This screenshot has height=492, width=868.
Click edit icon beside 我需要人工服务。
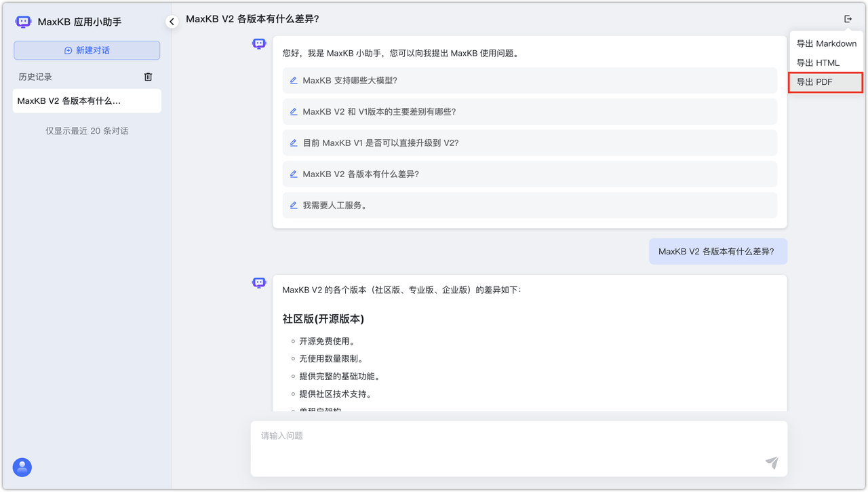(x=294, y=205)
